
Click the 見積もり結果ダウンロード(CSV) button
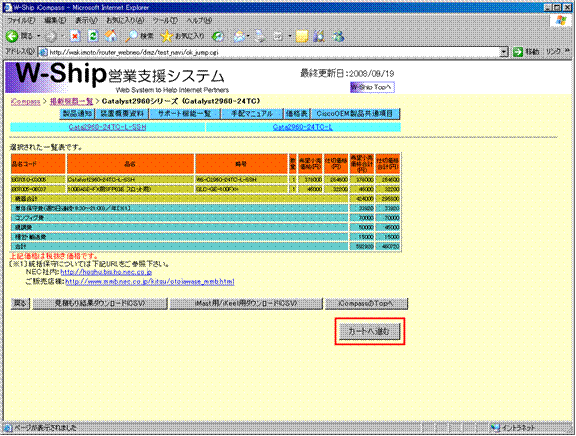pyautogui.click(x=100, y=303)
